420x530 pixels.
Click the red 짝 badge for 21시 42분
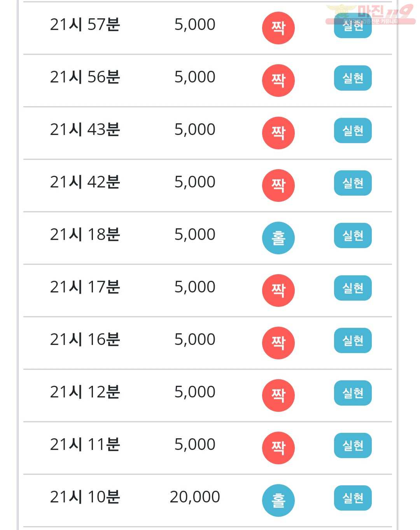[x=278, y=185]
